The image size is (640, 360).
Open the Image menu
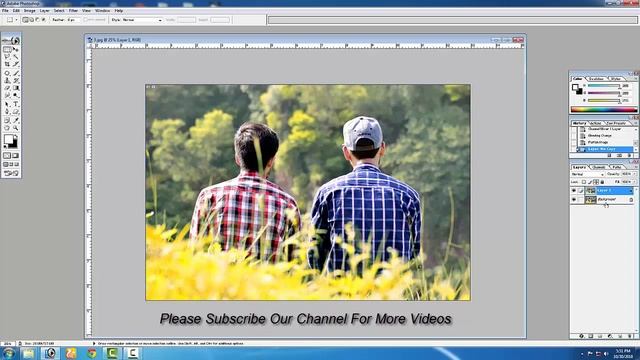[x=29, y=11]
